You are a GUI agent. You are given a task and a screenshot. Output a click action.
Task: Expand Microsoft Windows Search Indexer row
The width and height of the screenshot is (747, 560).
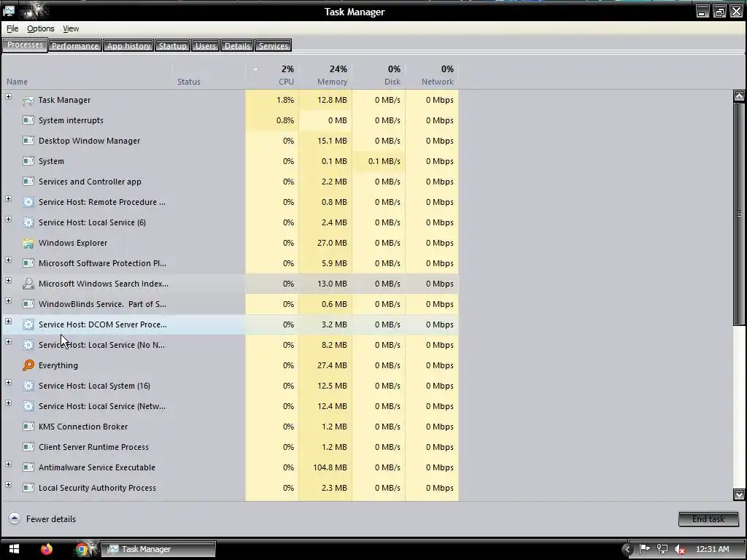click(x=8, y=281)
